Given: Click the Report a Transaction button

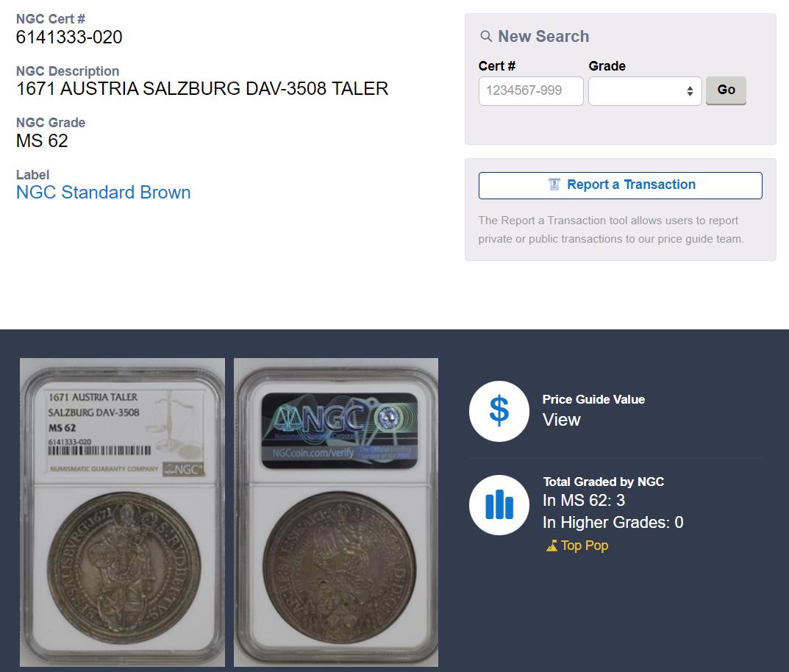Looking at the screenshot, I should [620, 185].
